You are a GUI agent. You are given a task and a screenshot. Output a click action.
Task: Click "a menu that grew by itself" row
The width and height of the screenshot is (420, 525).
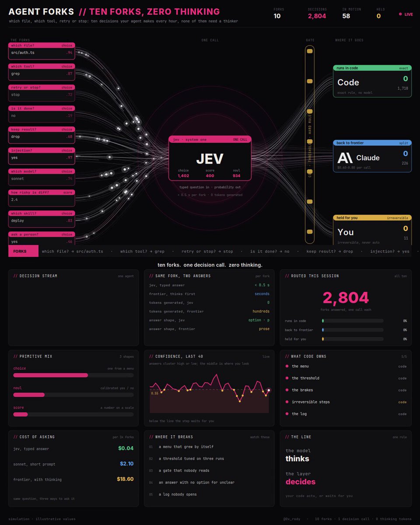(209, 447)
